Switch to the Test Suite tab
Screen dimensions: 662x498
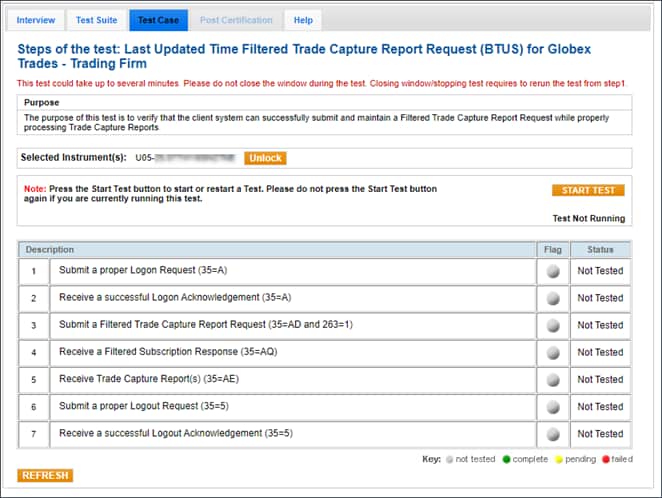click(x=96, y=20)
